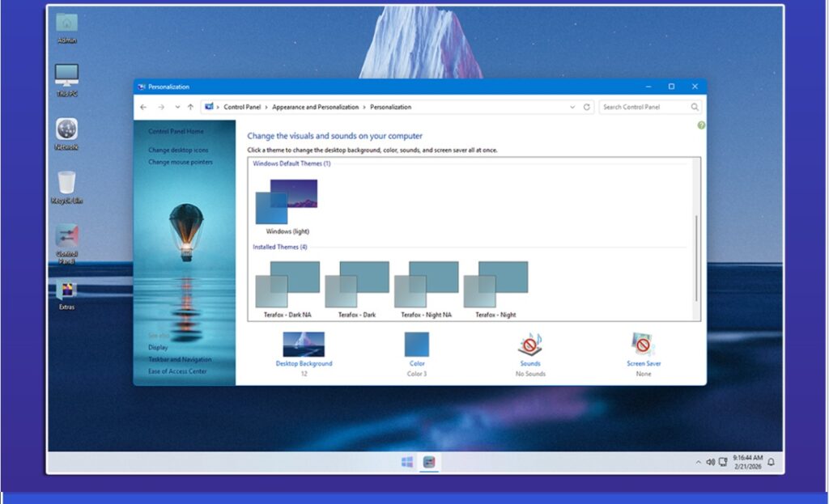The image size is (829, 504).
Task: Click the volume icon in system tray
Action: tap(710, 462)
